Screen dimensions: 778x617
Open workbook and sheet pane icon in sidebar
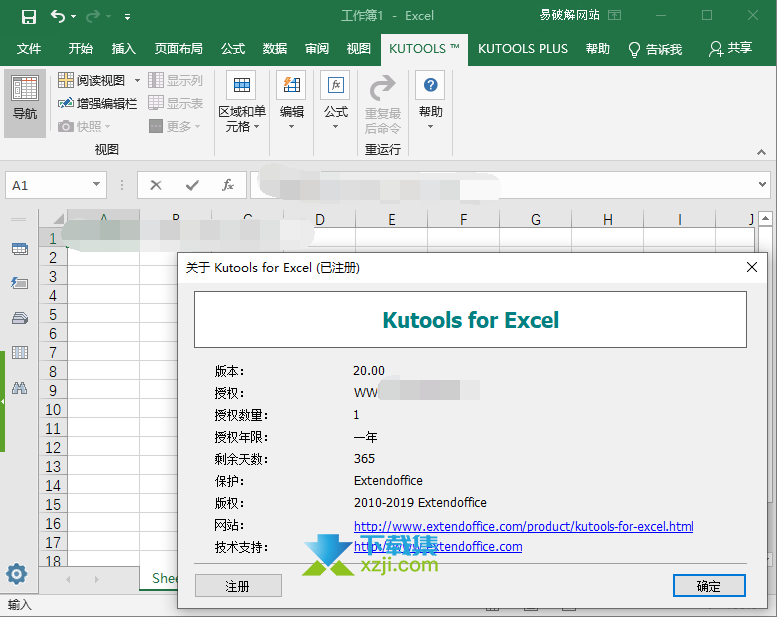click(x=20, y=249)
